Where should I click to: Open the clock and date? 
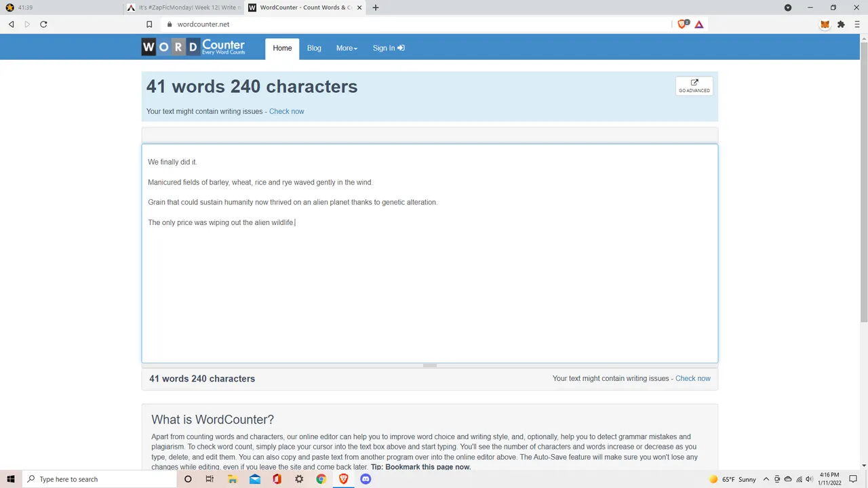tap(829, 479)
